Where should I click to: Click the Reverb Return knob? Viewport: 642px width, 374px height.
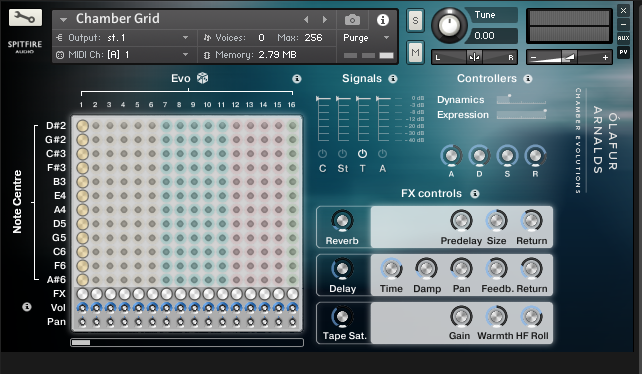click(531, 221)
